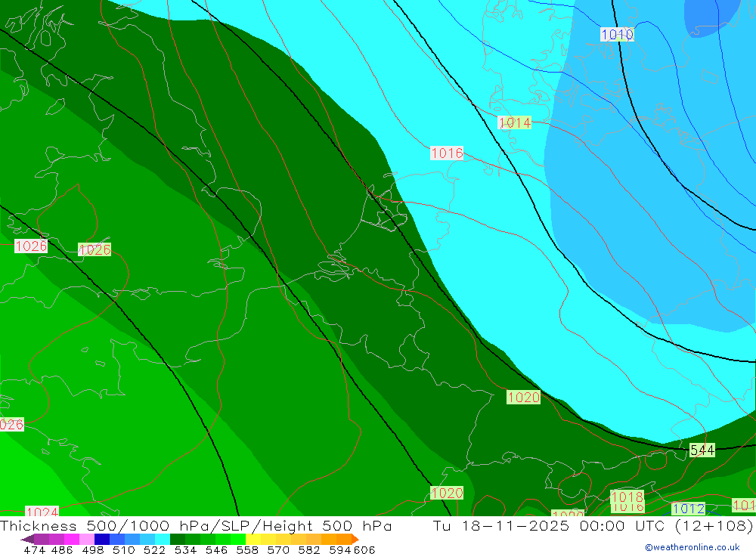Click legend value 546
The width and height of the screenshot is (756, 554).
pyautogui.click(x=216, y=549)
